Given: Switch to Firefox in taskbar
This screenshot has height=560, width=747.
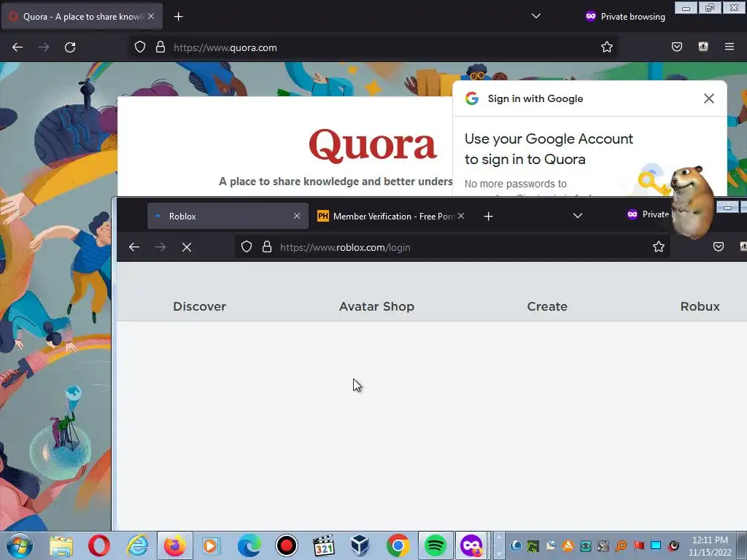Looking at the screenshot, I should (x=175, y=545).
